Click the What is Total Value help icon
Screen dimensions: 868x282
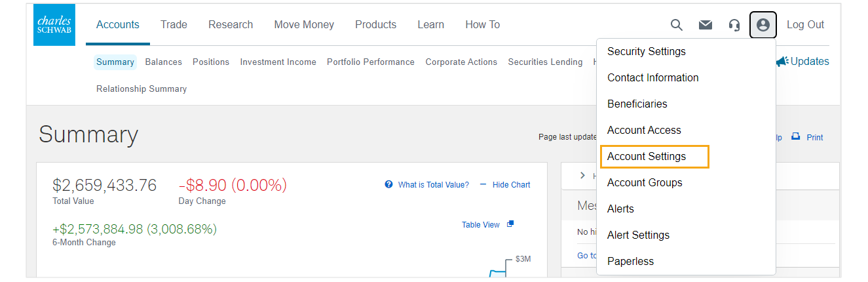[389, 185]
